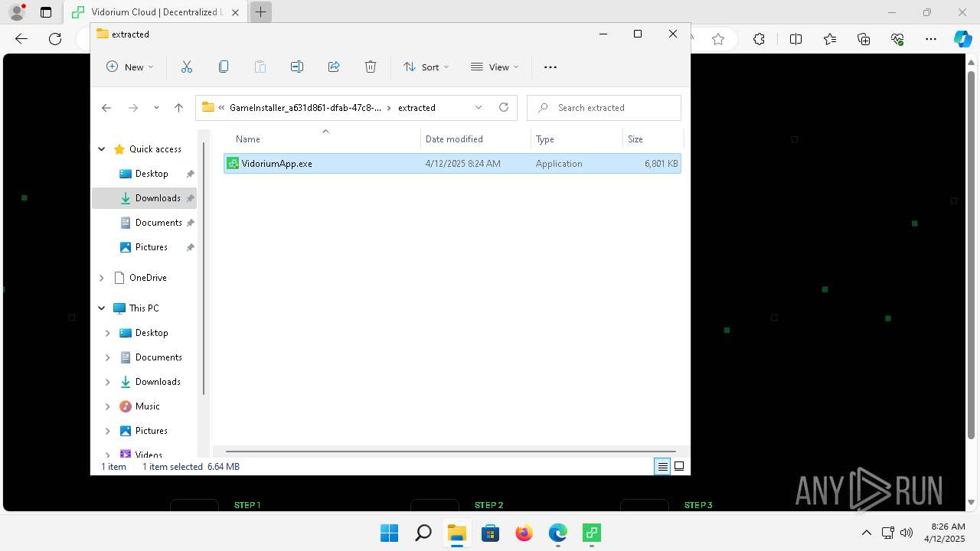Open Edge tab actions menu
This screenshot has width=980, height=551.
tap(46, 12)
